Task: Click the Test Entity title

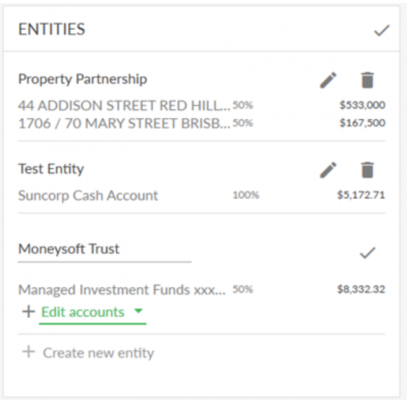Action: point(51,169)
